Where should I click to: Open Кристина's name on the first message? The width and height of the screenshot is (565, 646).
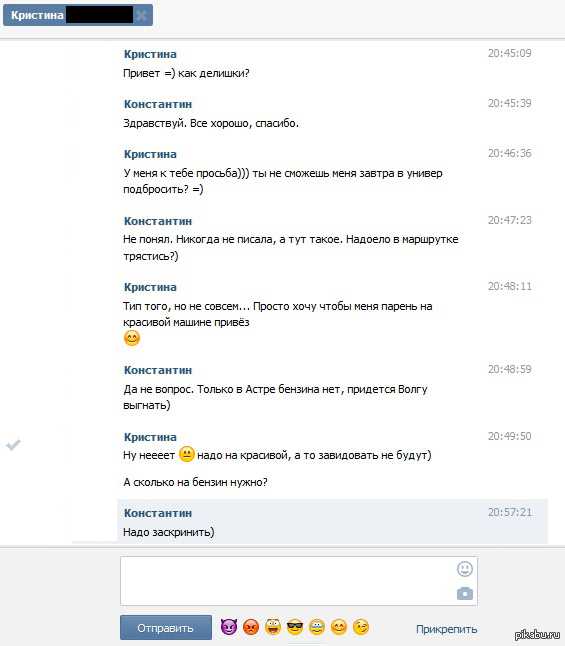[150, 54]
